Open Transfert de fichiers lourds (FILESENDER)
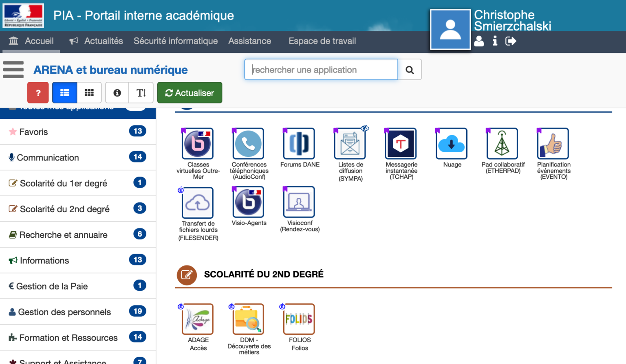Image resolution: width=626 pixels, height=364 pixels. point(198,203)
